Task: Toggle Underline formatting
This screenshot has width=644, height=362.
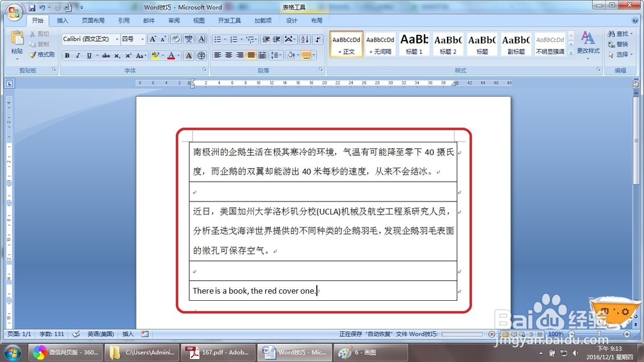Action: tap(89, 55)
